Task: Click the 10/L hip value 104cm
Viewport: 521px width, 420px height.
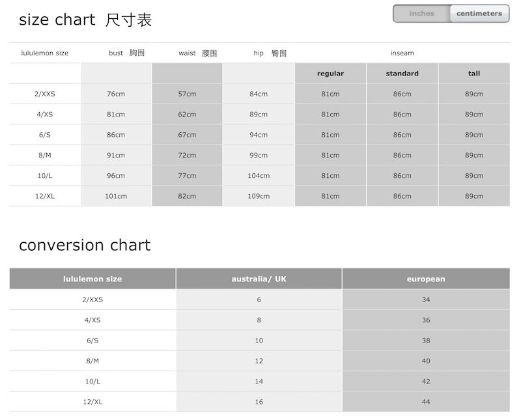Action: pos(259,176)
